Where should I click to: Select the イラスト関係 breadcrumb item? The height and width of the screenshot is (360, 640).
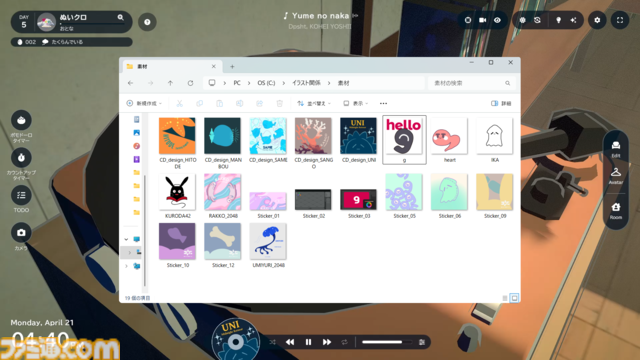coord(306,83)
